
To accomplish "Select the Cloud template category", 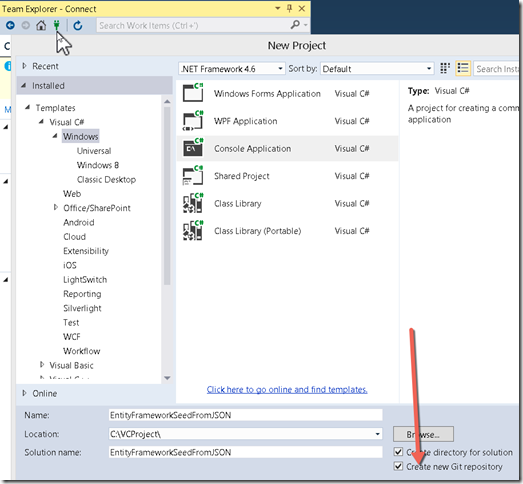I will click(x=74, y=236).
